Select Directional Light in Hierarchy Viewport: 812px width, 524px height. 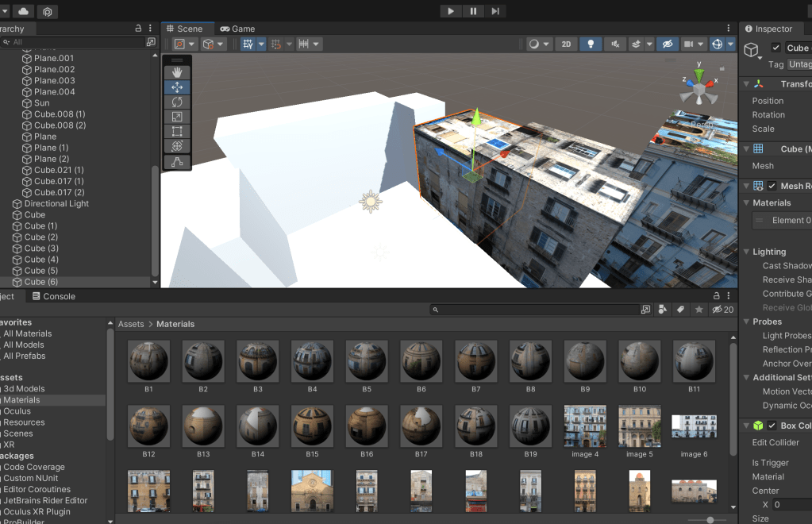click(56, 204)
